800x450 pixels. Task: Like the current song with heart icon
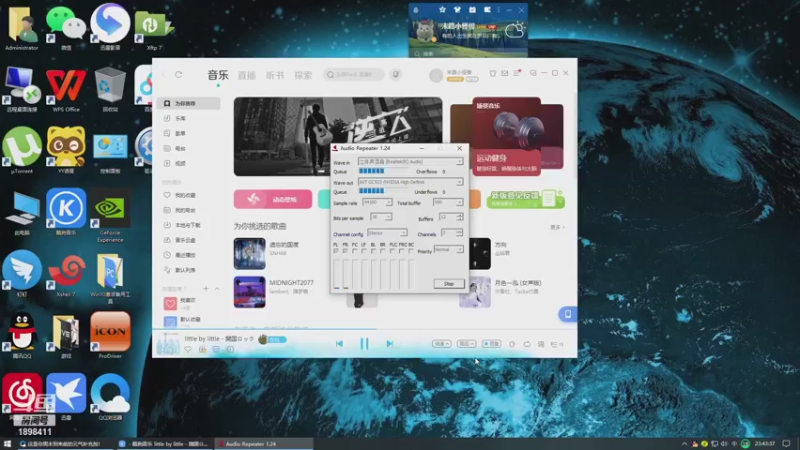tap(188, 349)
